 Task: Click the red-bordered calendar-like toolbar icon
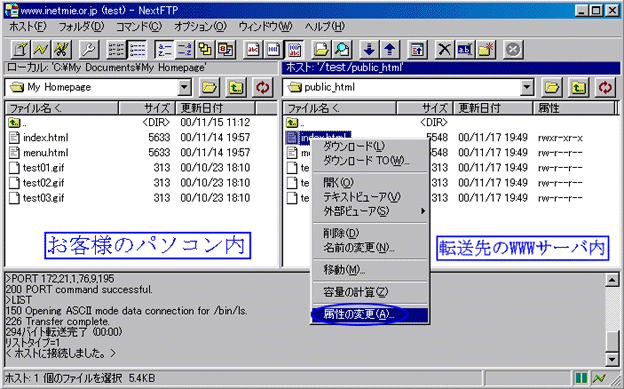click(226, 50)
